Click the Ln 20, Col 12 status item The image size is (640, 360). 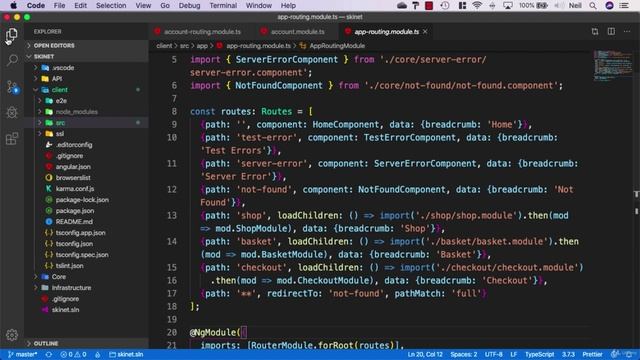click(425, 354)
